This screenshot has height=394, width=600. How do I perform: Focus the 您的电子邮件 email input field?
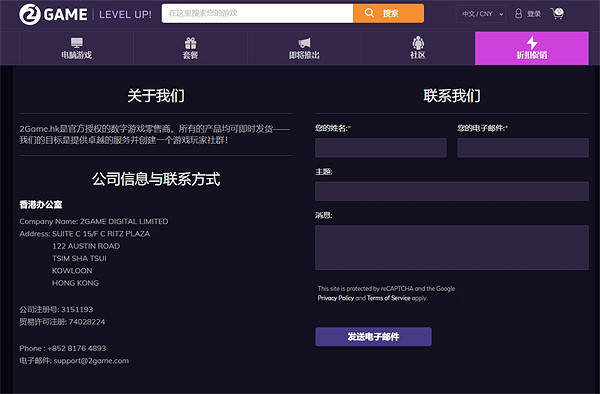pos(523,148)
